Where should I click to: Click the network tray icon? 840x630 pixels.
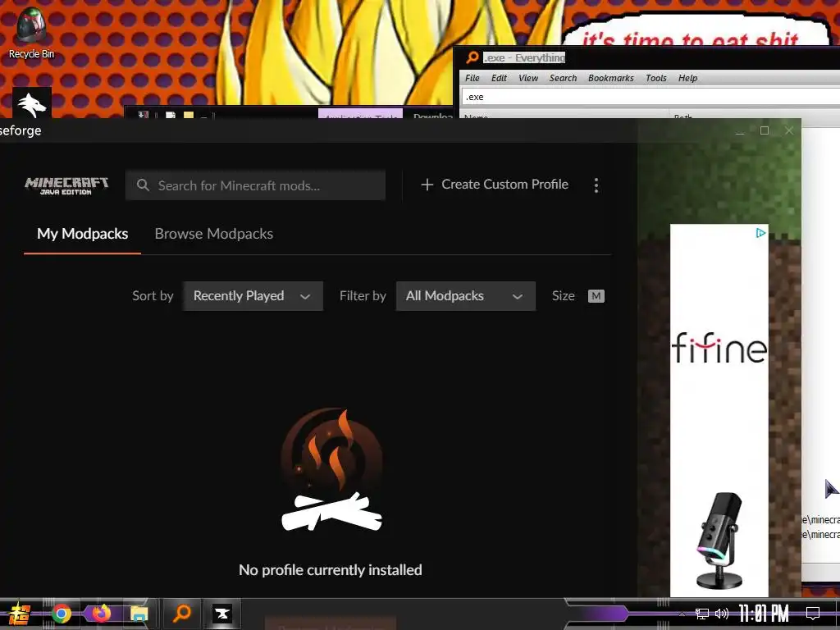point(702,614)
